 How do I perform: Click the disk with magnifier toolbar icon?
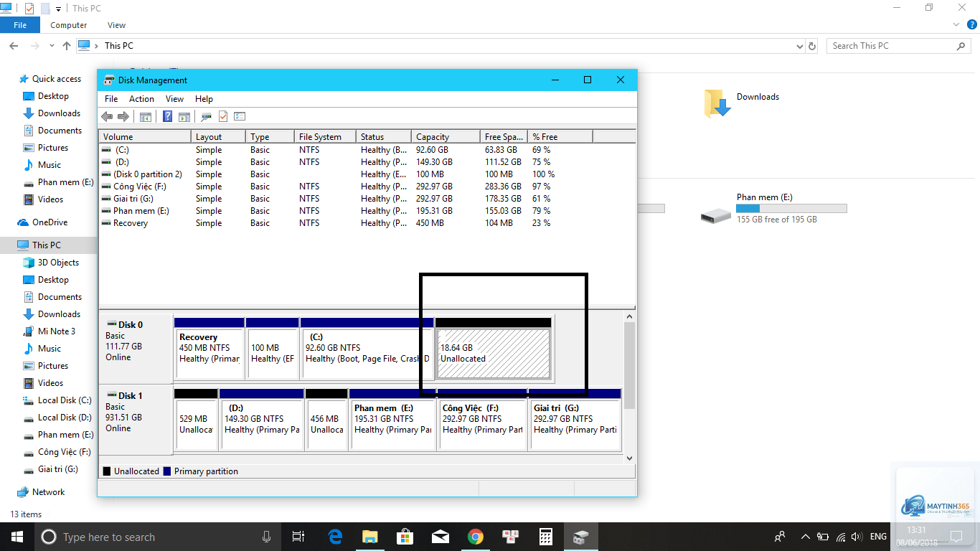[207, 116]
